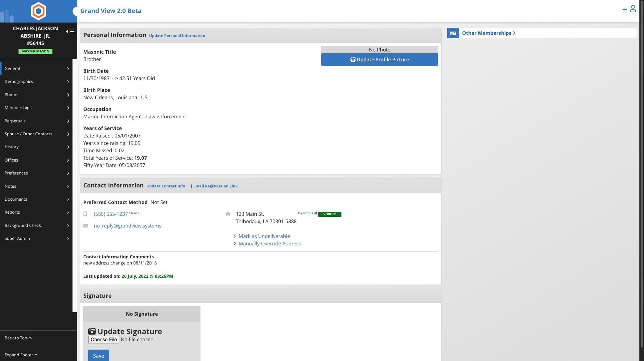This screenshot has width=644, height=361.
Task: Click Update Personal Information link
Action: pyautogui.click(x=177, y=36)
